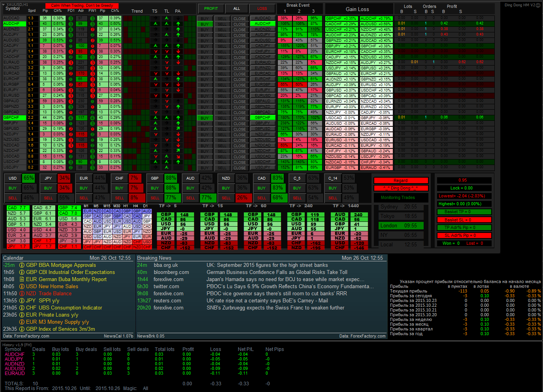Click info icon for EUR Private Loans y/y
The image size is (543, 392).
[x=22, y=315]
